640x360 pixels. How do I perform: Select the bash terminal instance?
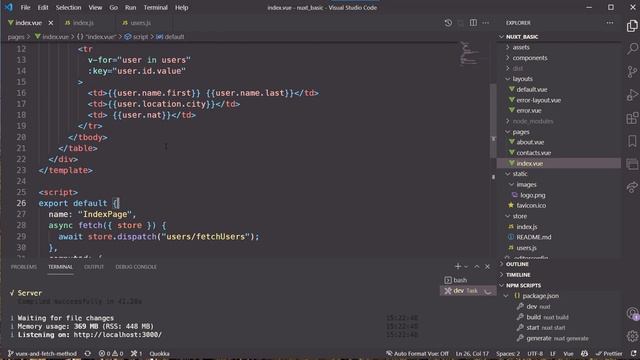468,280
